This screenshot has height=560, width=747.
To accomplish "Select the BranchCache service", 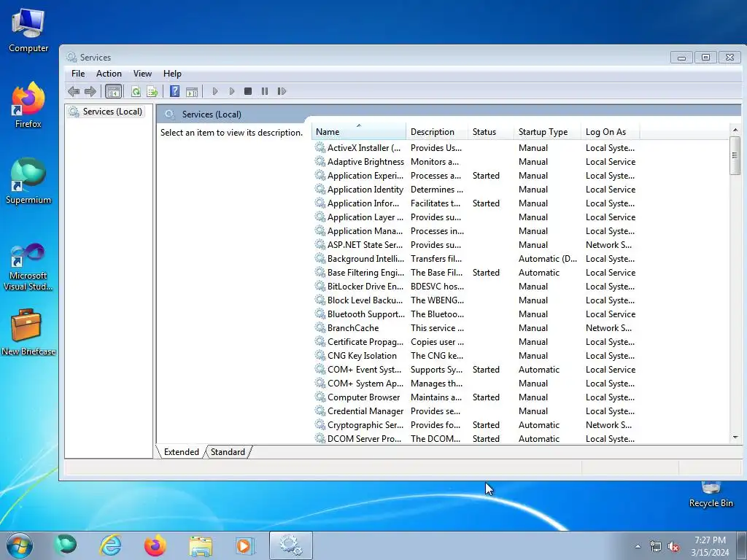I will (x=474, y=328).
